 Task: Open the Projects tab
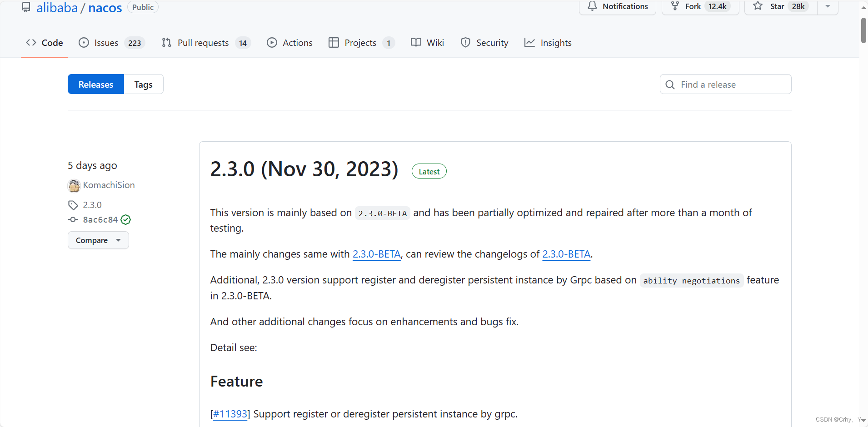point(361,43)
